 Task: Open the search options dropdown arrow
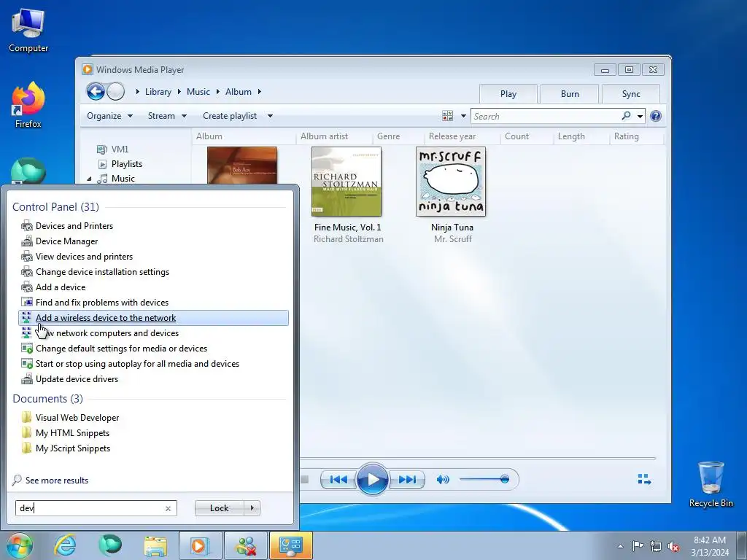tap(640, 116)
